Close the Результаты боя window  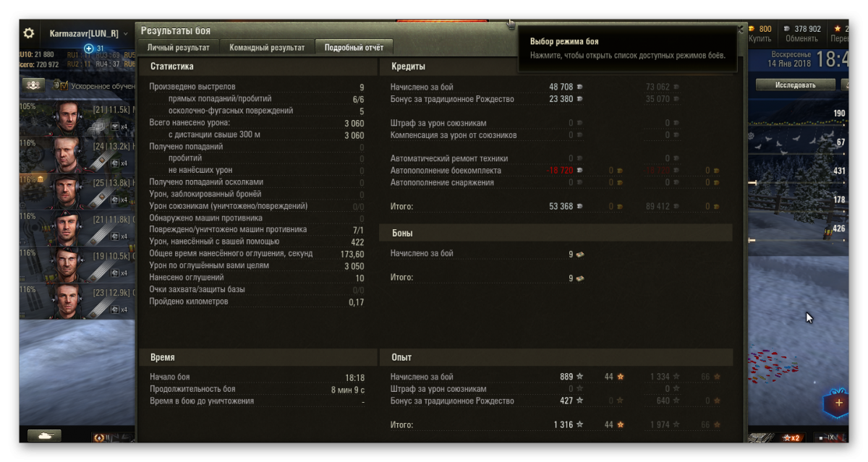pyautogui.click(x=740, y=30)
